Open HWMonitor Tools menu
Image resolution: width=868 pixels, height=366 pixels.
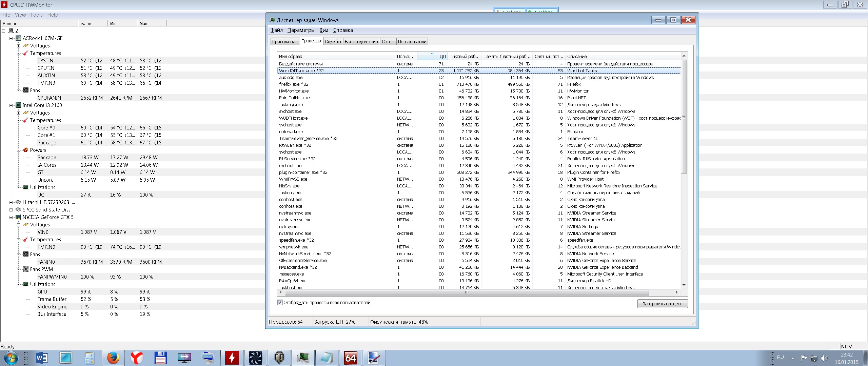coord(36,15)
